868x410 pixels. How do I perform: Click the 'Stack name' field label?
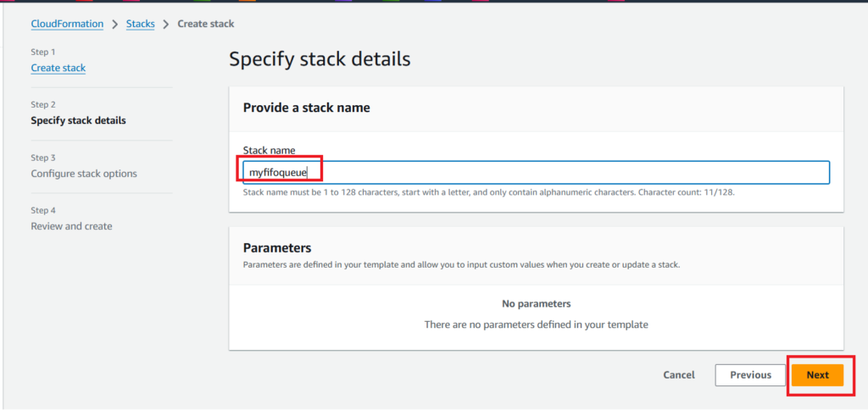269,150
